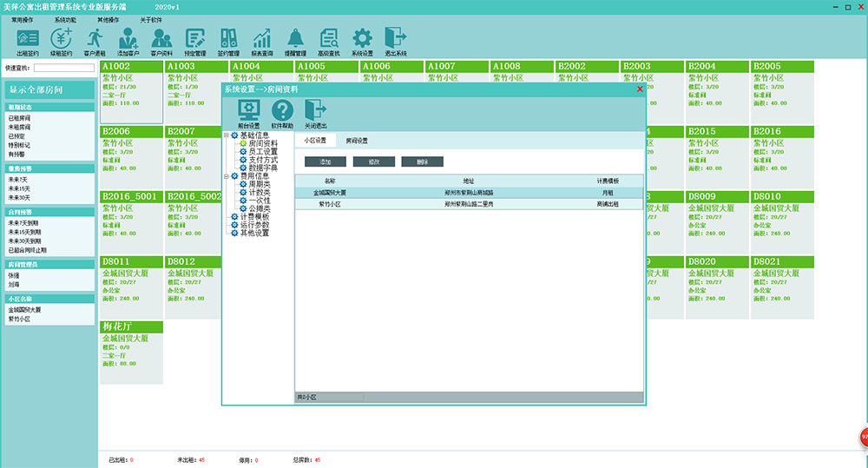Open the 系统功能 menu
The image size is (868, 468).
click(65, 18)
